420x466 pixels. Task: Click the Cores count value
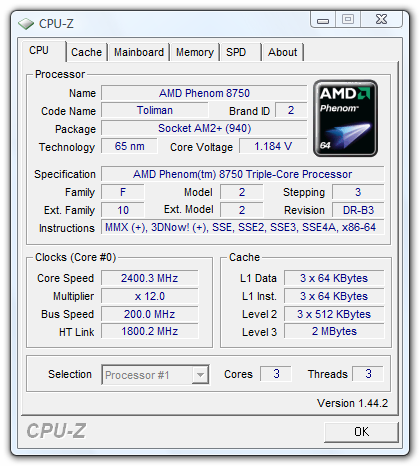[x=276, y=374]
